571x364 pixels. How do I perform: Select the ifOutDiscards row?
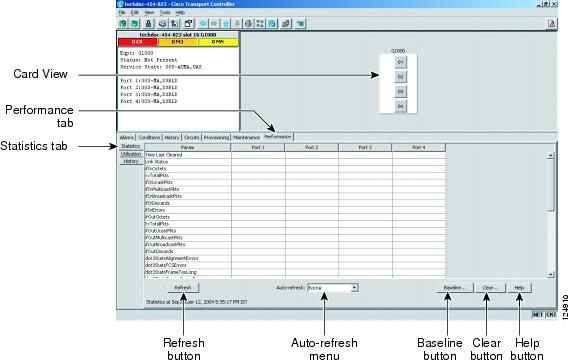tap(295, 251)
